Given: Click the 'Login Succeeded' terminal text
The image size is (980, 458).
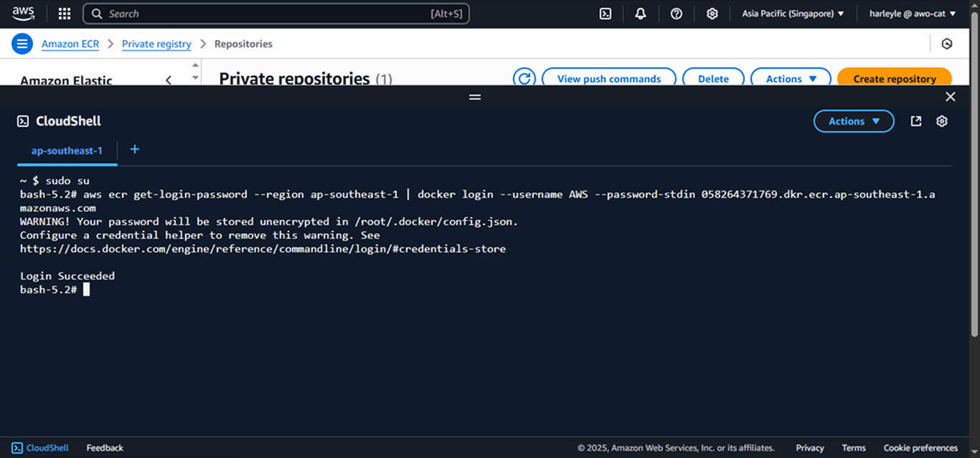Looking at the screenshot, I should 67,276.
